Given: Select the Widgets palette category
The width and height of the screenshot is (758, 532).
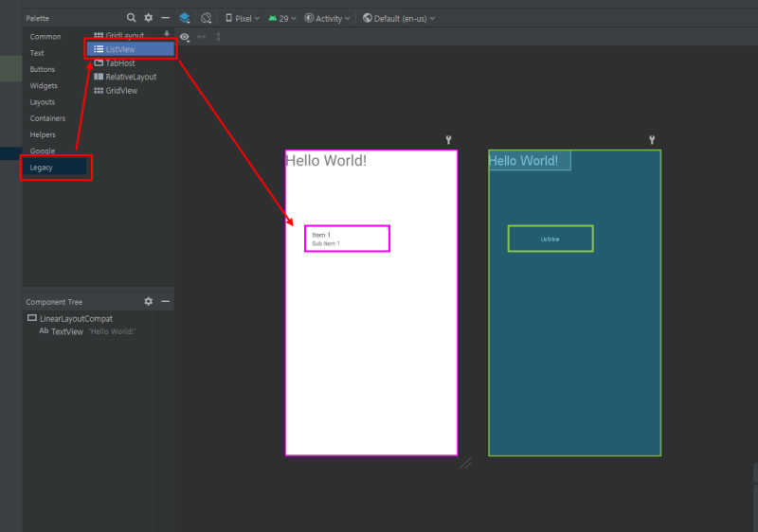Looking at the screenshot, I should coord(44,86).
